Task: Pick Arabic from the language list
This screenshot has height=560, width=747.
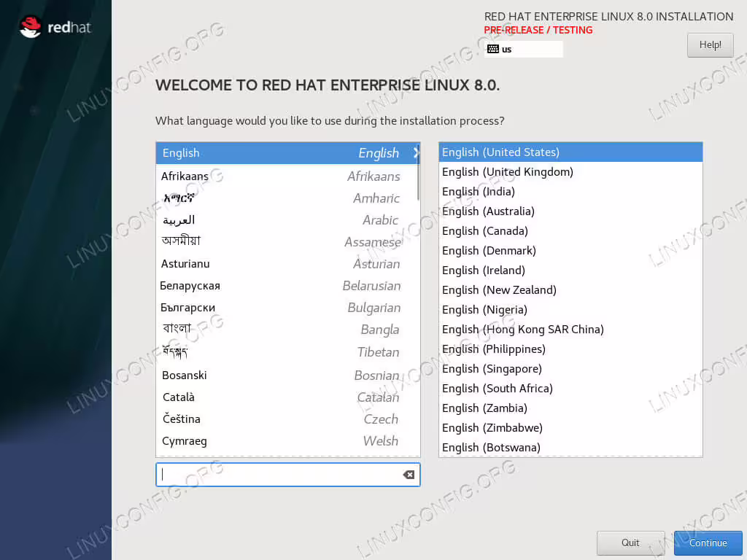Action: coord(287,220)
